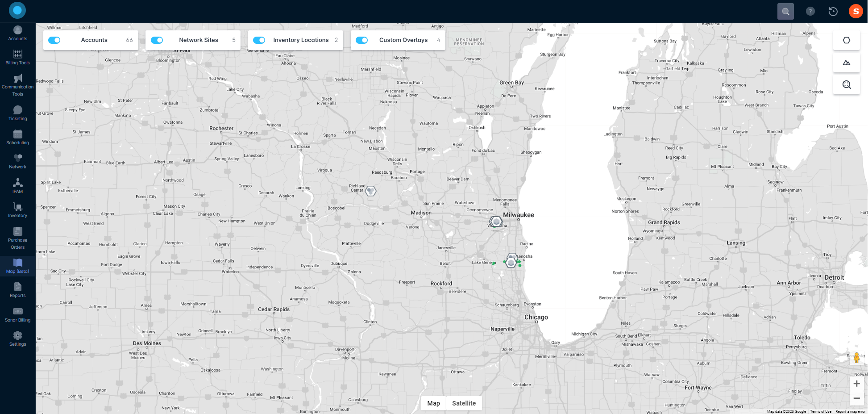Click the Inventory Locations layer label
Image resolution: width=868 pixels, height=414 pixels.
[x=301, y=40]
